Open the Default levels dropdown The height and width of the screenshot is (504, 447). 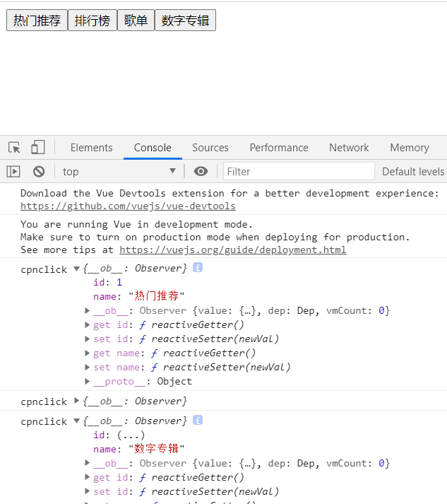pyautogui.click(x=413, y=172)
